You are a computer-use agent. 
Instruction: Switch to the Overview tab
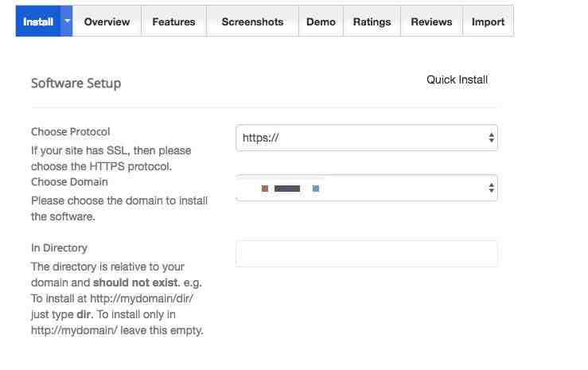click(107, 21)
